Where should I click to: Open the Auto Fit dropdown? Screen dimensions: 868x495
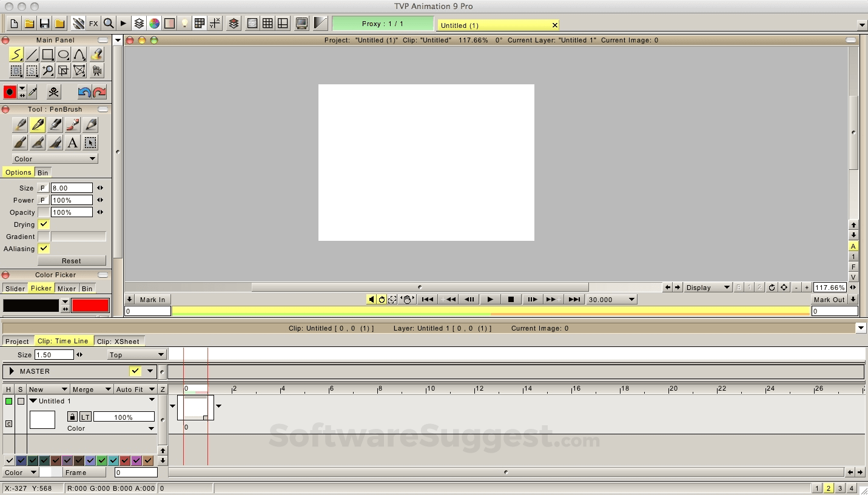(x=135, y=389)
